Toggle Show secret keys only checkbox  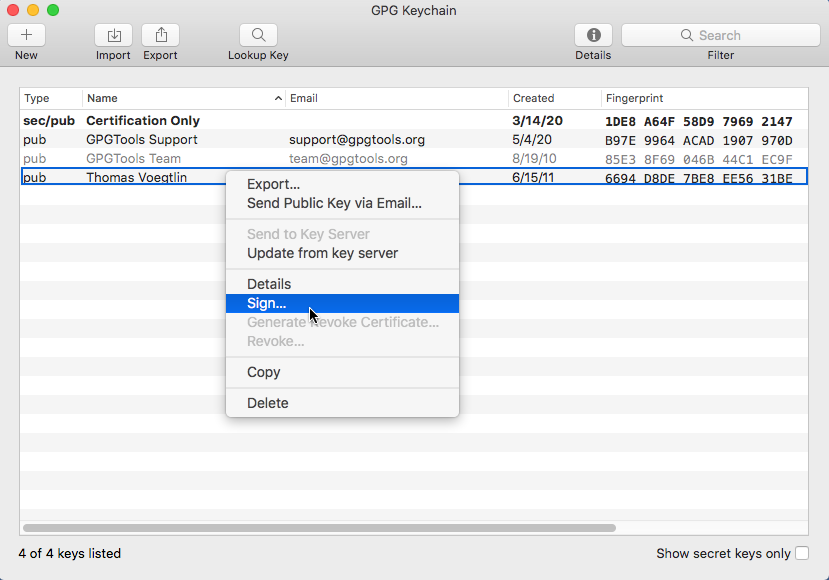802,553
